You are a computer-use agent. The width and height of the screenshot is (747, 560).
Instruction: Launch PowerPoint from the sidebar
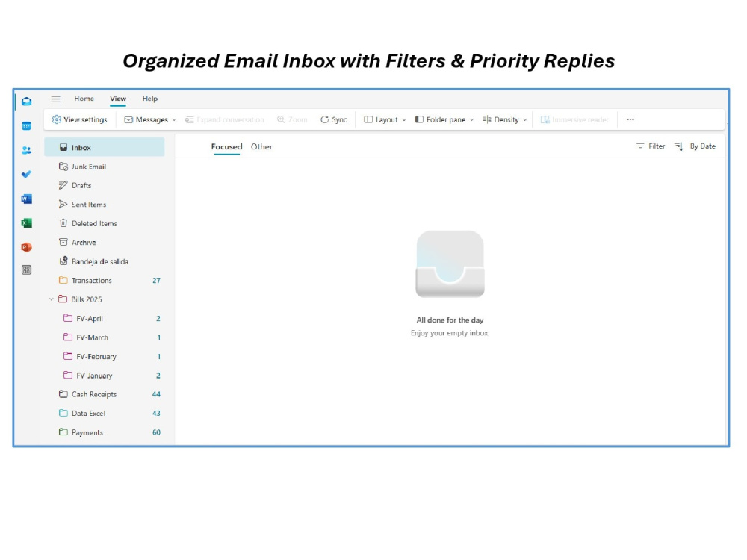(x=27, y=247)
